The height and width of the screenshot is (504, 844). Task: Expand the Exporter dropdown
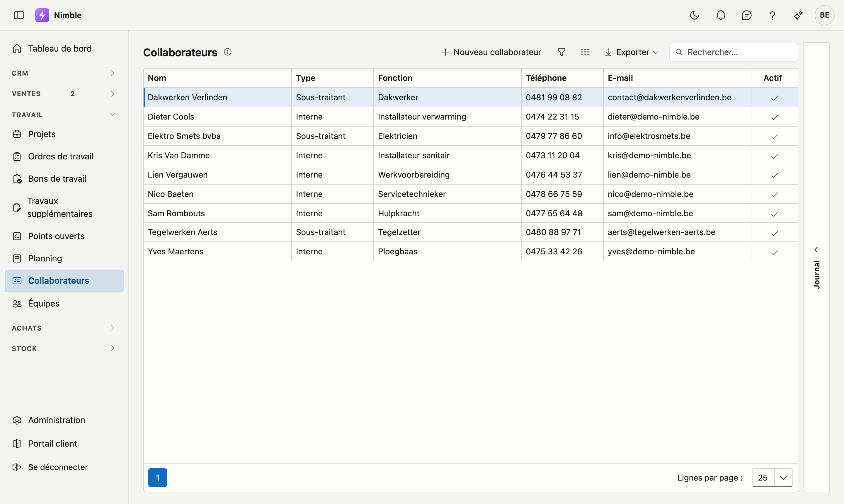pyautogui.click(x=632, y=52)
